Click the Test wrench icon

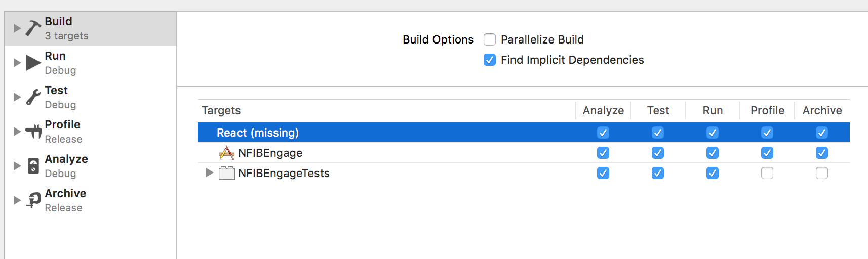pyautogui.click(x=33, y=97)
